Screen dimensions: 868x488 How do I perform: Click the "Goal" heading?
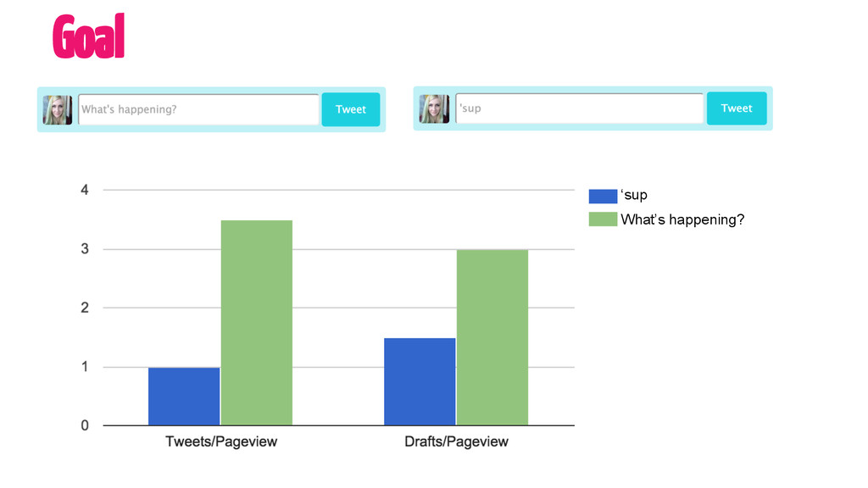[x=88, y=36]
